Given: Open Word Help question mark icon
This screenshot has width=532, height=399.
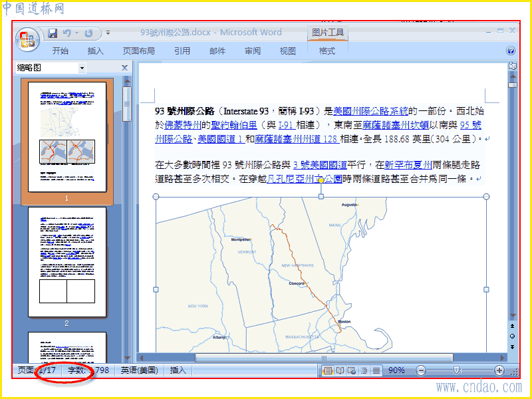Looking at the screenshot, I should point(511,51).
